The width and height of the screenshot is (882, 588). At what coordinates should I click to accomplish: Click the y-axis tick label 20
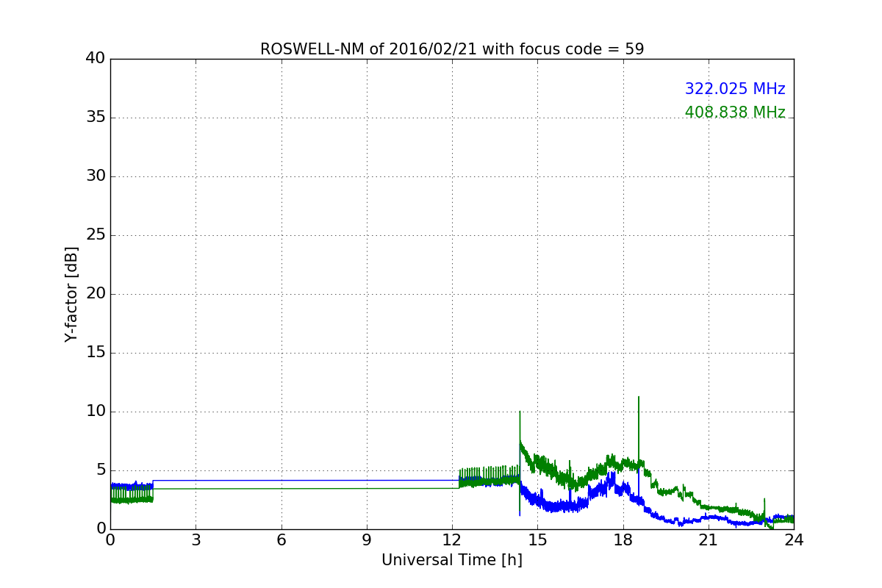click(96, 293)
